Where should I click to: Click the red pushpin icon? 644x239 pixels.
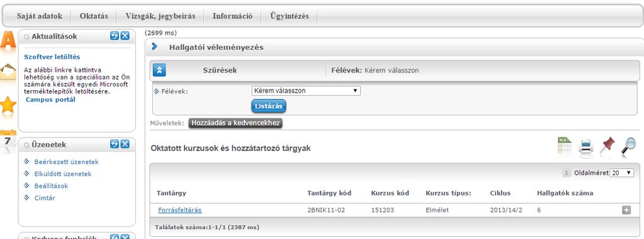coord(607,146)
